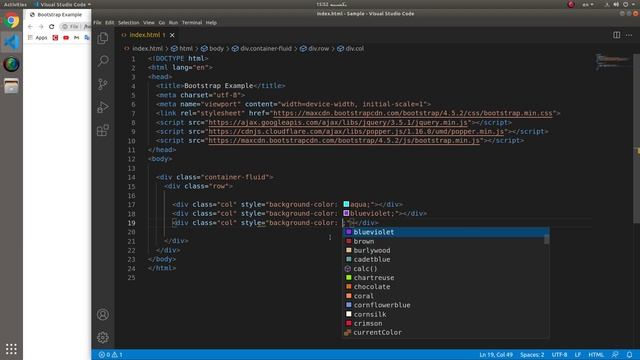Open the Run menu
This screenshot has height=360, width=640.
[173, 22]
